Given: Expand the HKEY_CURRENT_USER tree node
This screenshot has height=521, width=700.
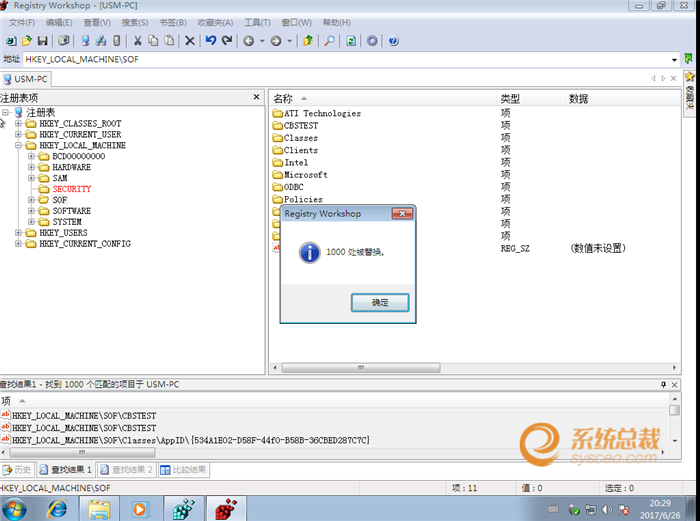Looking at the screenshot, I should click(18, 134).
